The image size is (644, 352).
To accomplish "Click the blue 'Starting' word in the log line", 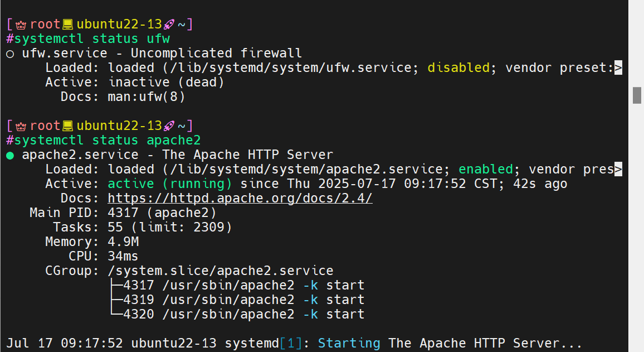I will point(349,343).
